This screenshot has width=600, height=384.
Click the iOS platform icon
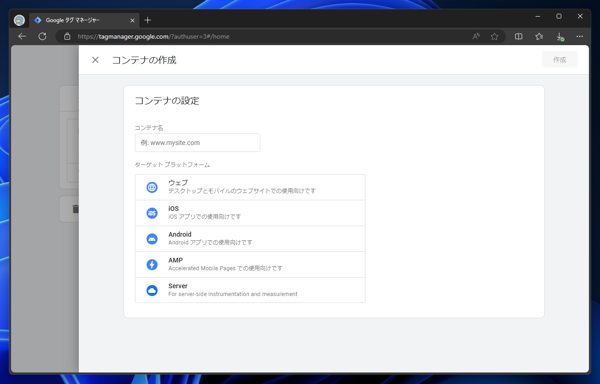click(152, 213)
